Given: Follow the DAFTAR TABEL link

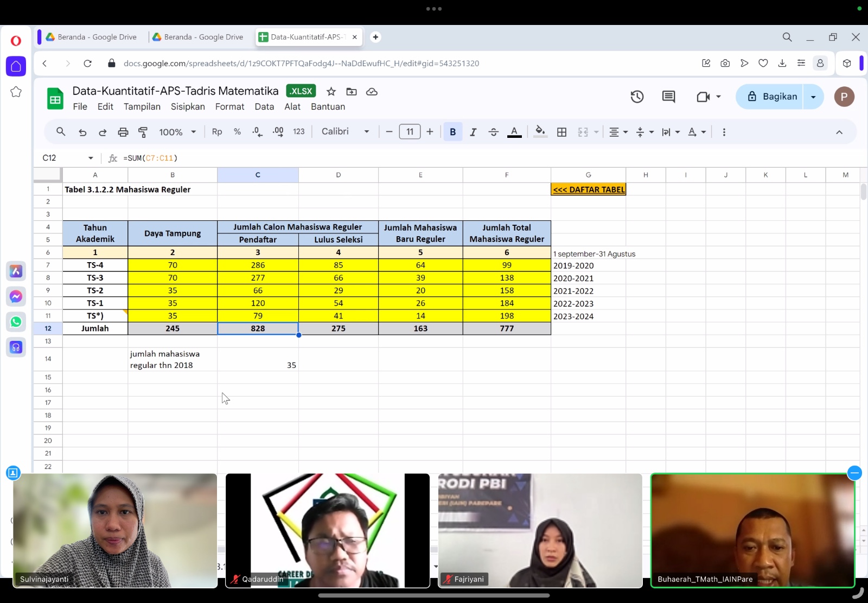Looking at the screenshot, I should coord(589,189).
